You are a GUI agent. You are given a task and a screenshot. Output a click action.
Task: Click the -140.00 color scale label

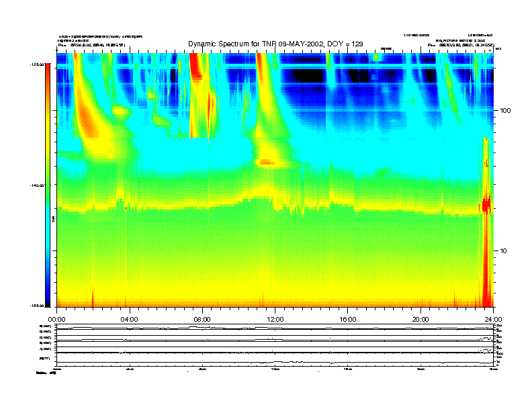38,185
